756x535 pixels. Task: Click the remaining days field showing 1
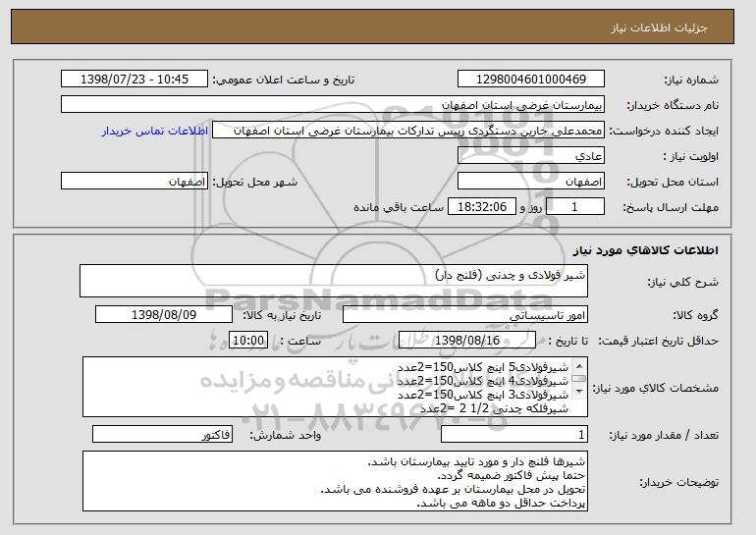tap(574, 207)
